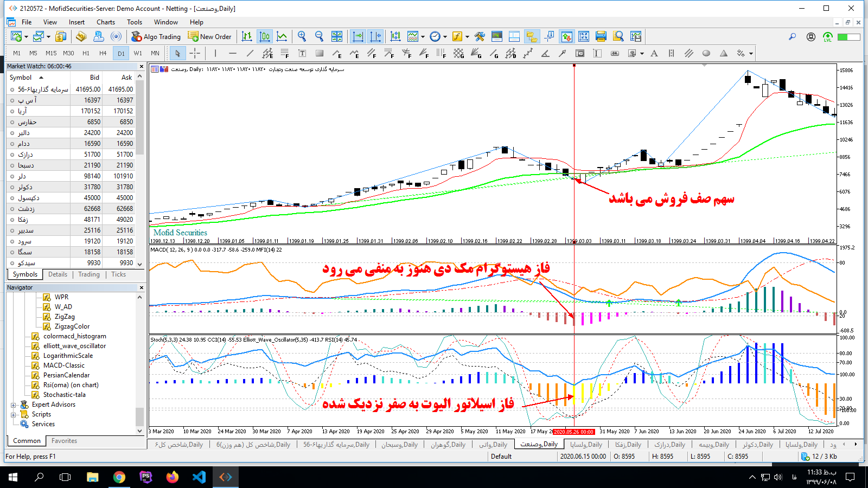
Task: Open the VPS cloud hosting icon
Action: click(98, 37)
